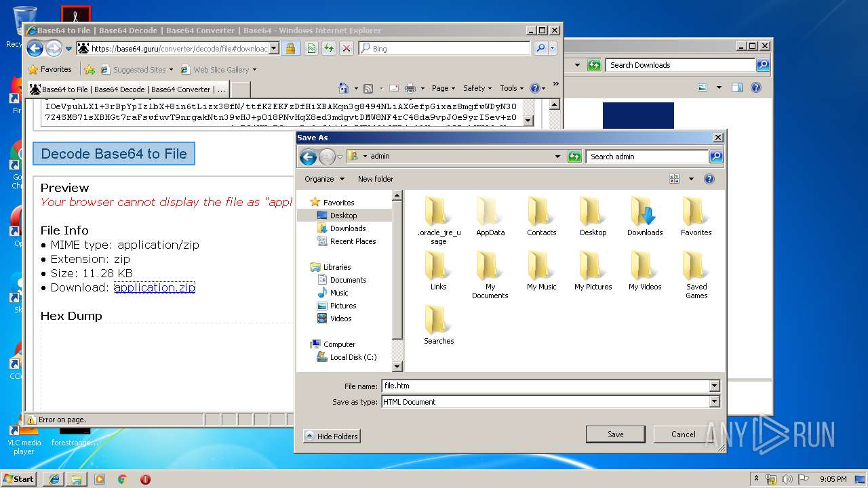Select Documents under Libraries
The image size is (868, 488).
click(x=348, y=280)
